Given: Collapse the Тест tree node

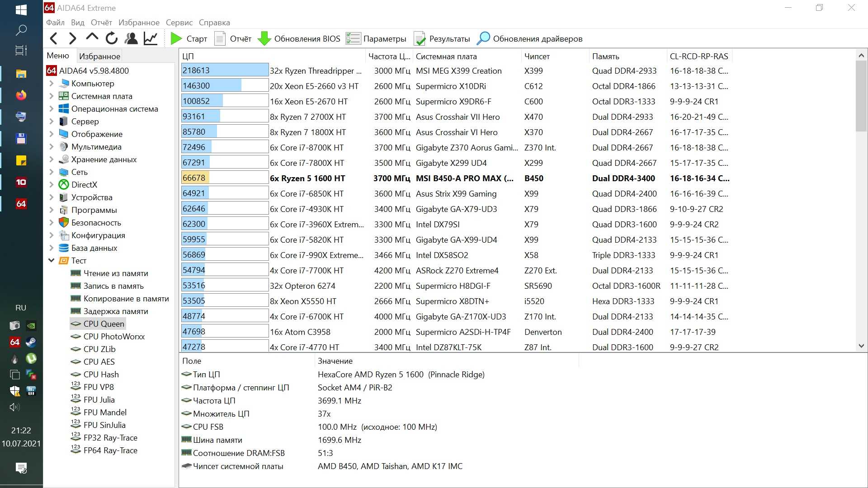Looking at the screenshot, I should tap(51, 261).
